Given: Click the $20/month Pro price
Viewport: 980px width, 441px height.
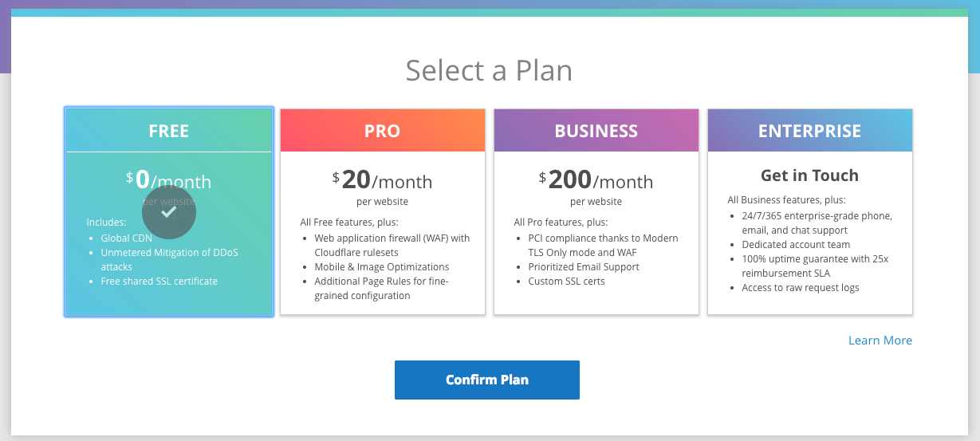Looking at the screenshot, I should coord(383,180).
